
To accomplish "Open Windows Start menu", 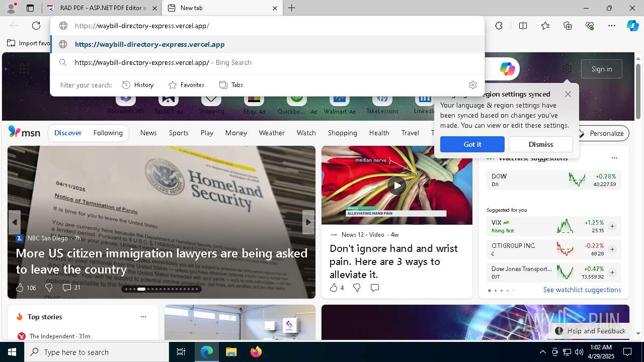I will coord(12,352).
